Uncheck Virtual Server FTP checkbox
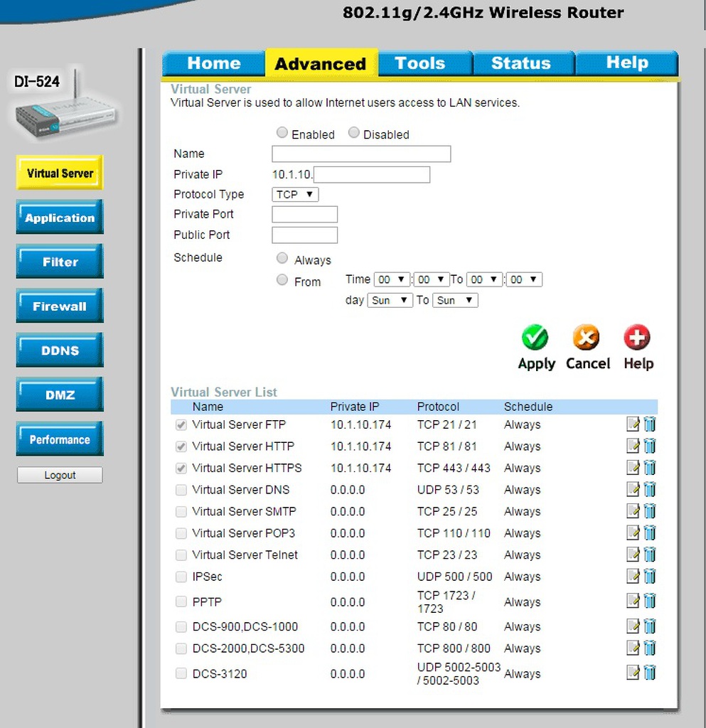Viewport: 706px width, 728px height. point(181,425)
